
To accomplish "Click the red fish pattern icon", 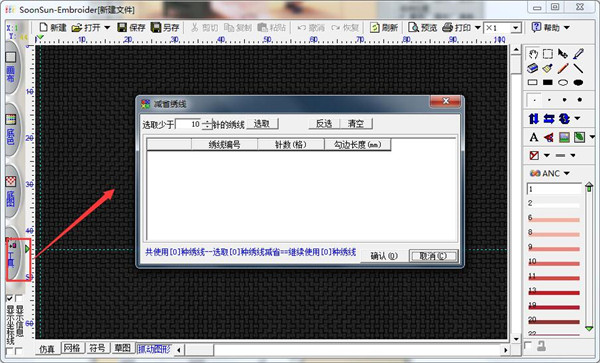I will [x=549, y=137].
